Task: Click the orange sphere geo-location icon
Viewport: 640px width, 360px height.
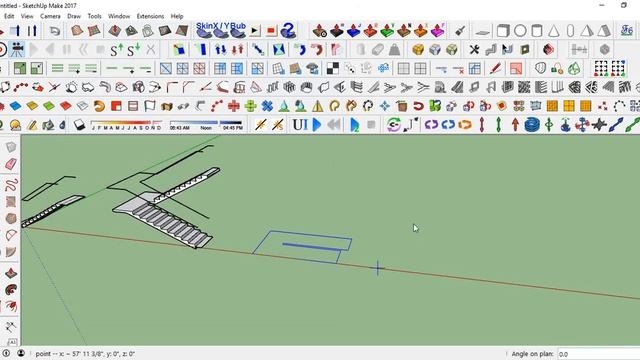Action: click(15, 125)
